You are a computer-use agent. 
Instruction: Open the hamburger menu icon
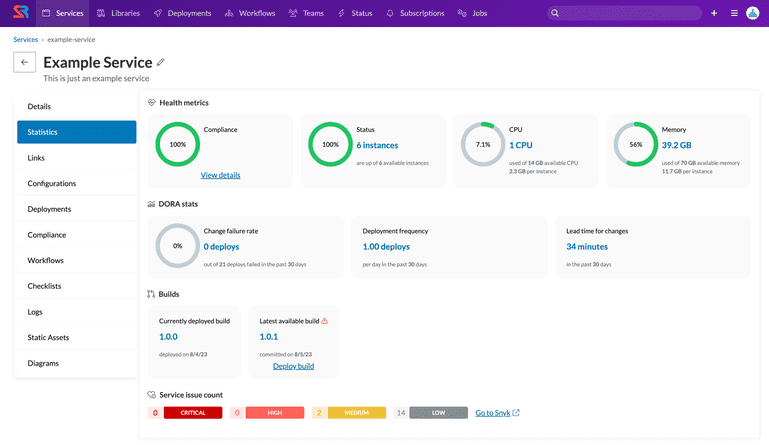click(x=734, y=13)
